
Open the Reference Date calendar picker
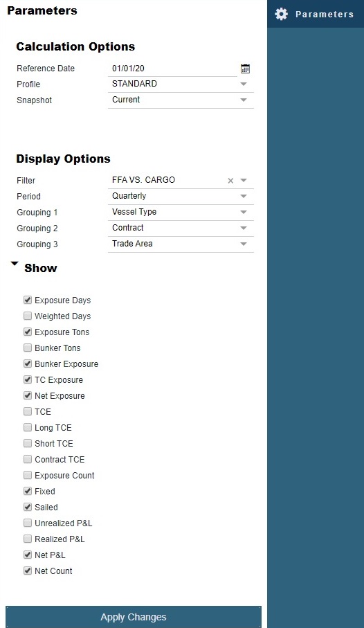tap(245, 69)
